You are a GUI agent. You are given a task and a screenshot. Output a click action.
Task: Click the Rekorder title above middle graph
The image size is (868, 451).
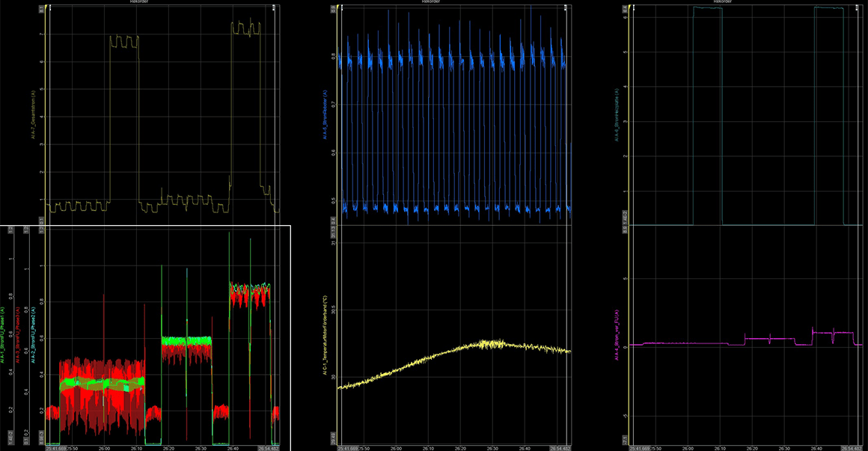pos(452,2)
